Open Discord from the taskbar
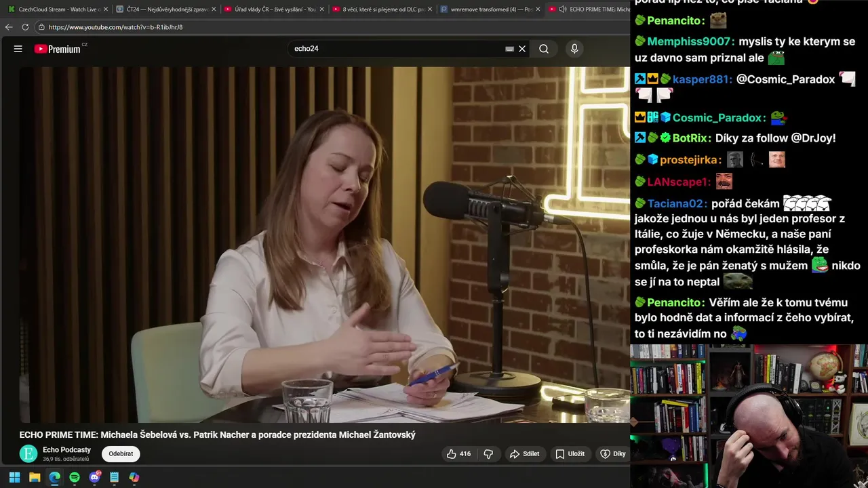 tap(94, 477)
